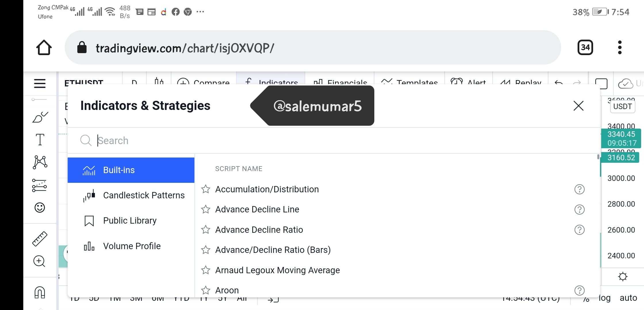Image resolution: width=644 pixels, height=310 pixels.
Task: Add the Accumulation/Distribution indicator
Action: [x=267, y=189]
